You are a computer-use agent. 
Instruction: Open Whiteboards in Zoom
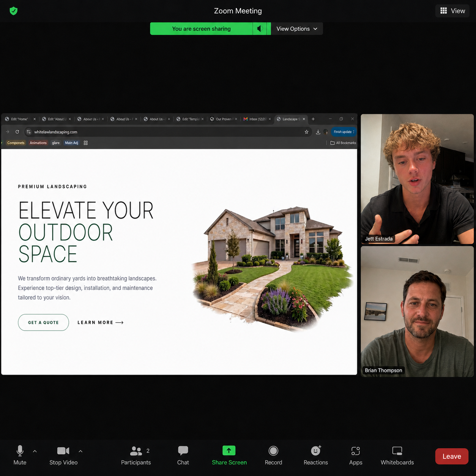[397, 456]
